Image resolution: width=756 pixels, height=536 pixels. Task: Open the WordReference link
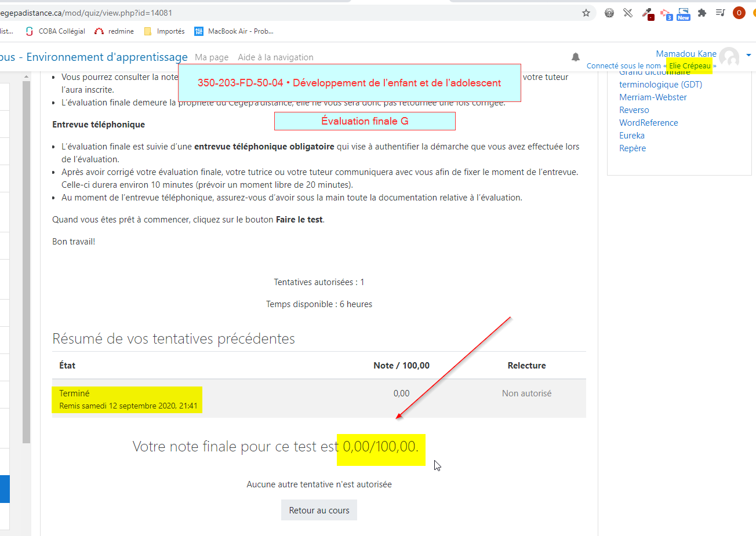pyautogui.click(x=648, y=123)
